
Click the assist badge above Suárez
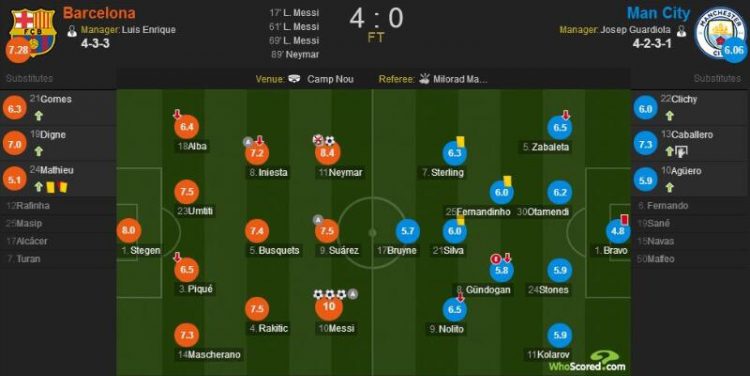(x=318, y=220)
